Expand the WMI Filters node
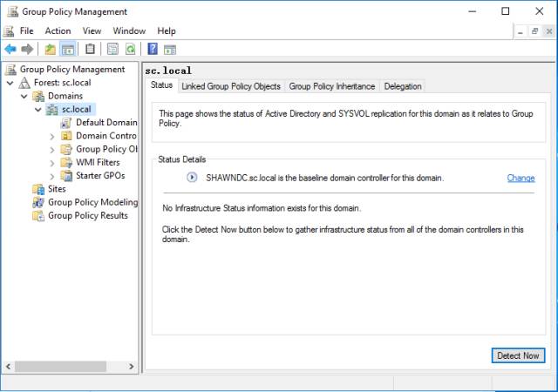Screen dimensions: 558x392 click(52, 163)
